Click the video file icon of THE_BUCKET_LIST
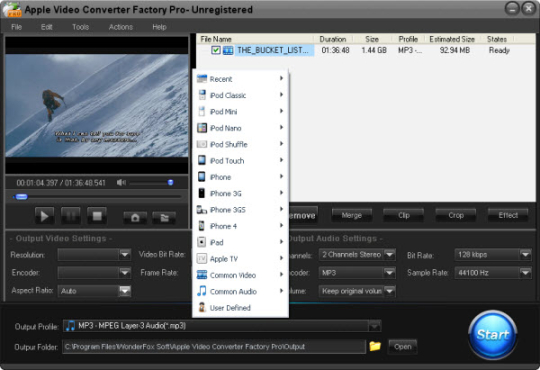Image resolution: width=540 pixels, height=370 pixels. click(228, 50)
